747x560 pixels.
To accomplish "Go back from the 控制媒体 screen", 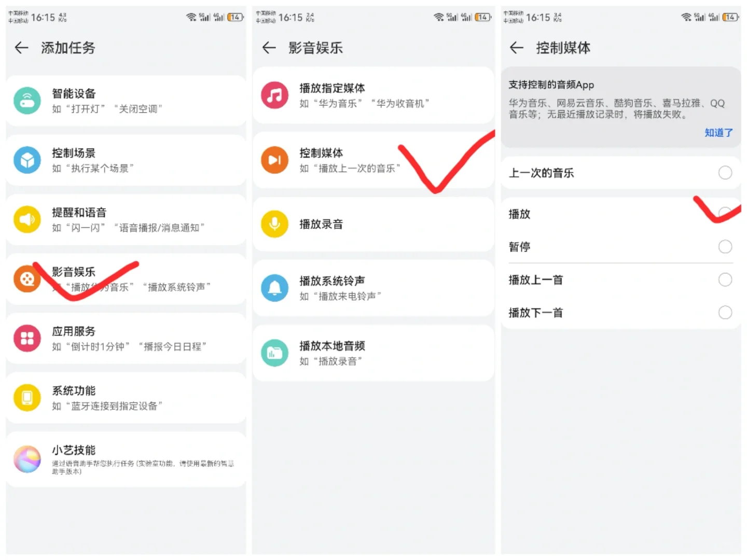I will (x=516, y=48).
